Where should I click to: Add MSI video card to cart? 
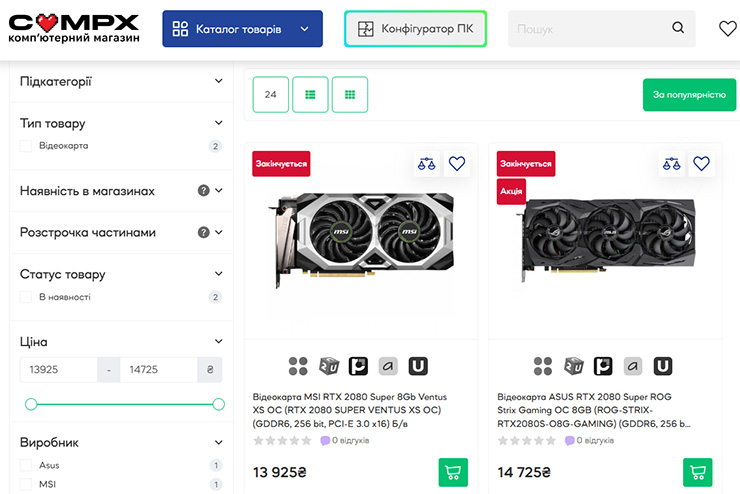[x=453, y=472]
